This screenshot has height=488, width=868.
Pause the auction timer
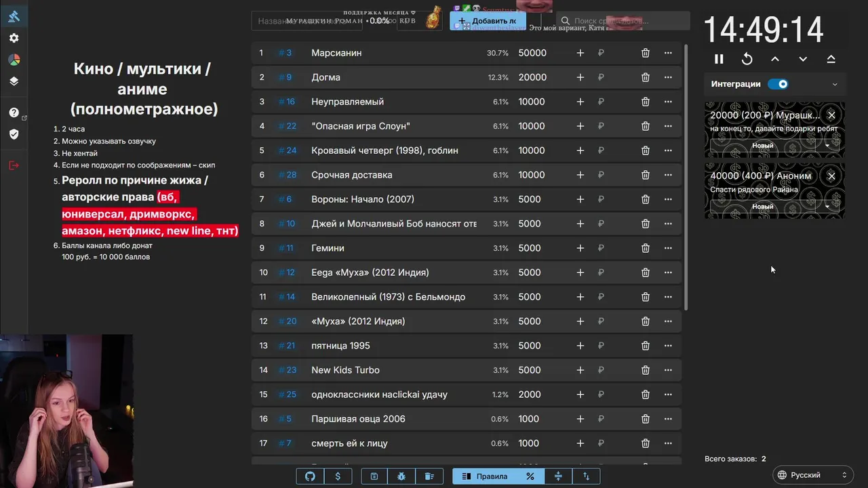tap(719, 59)
